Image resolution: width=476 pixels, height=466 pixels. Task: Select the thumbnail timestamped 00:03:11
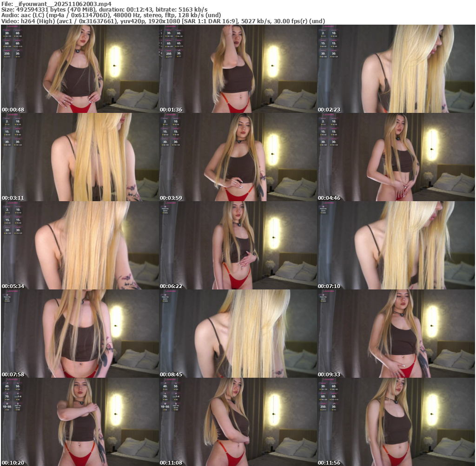click(80, 157)
